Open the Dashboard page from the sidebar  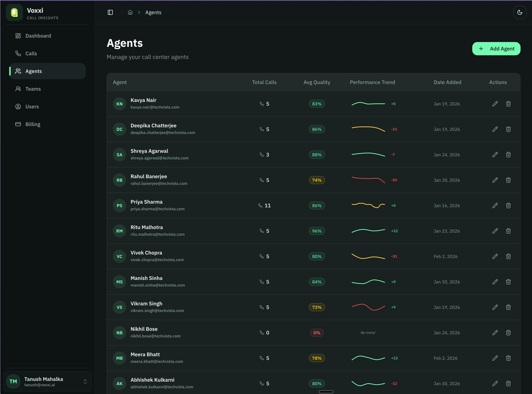38,36
